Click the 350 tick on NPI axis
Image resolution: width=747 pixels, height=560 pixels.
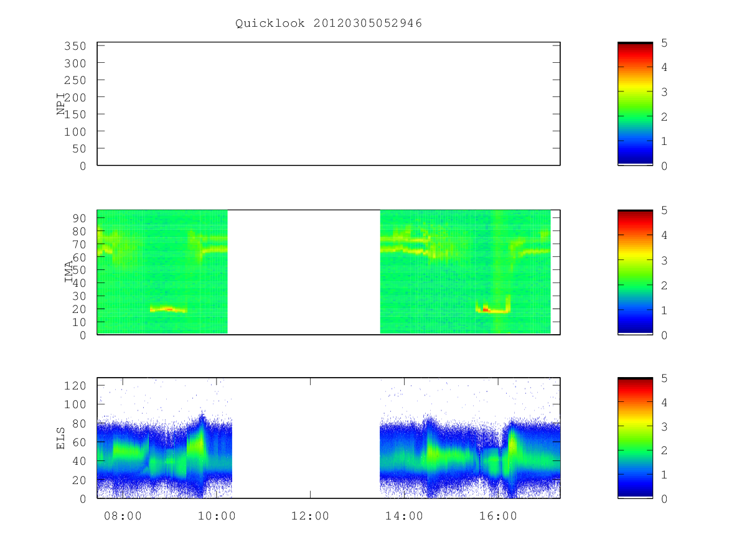coord(75,46)
